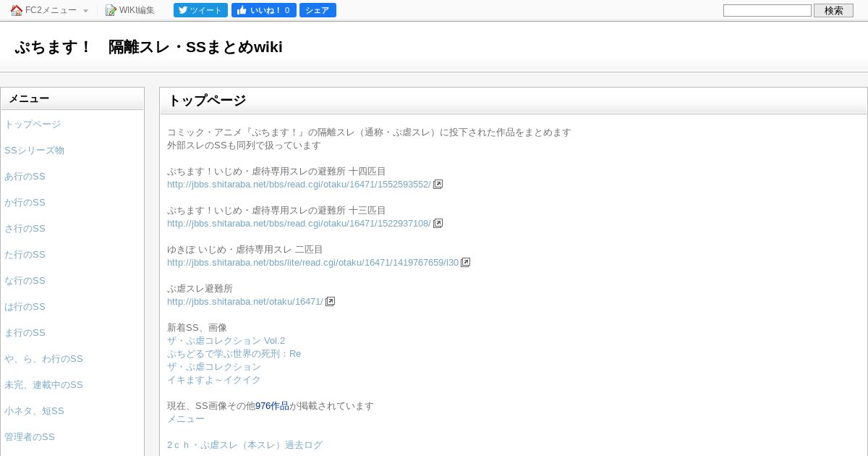Viewport: 868px width, 456px height.
Task: Open ぷちどるで学ぶ世界の死刑：Re link
Action: tap(234, 354)
